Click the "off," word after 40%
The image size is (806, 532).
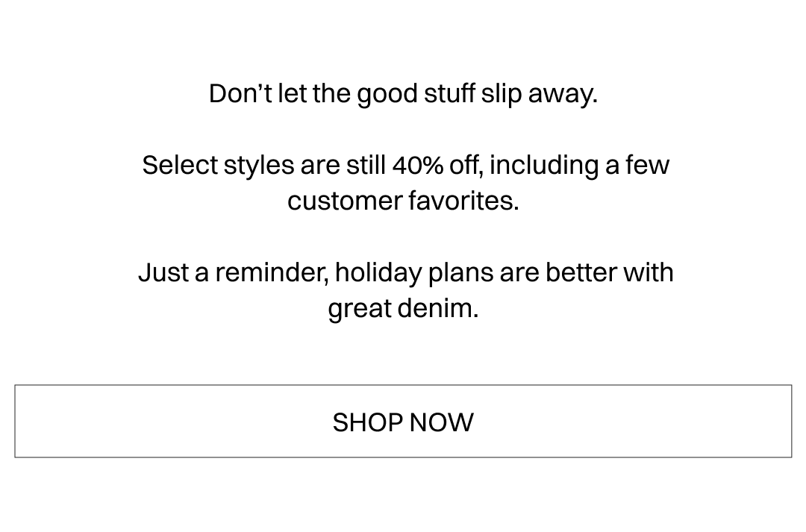466,165
